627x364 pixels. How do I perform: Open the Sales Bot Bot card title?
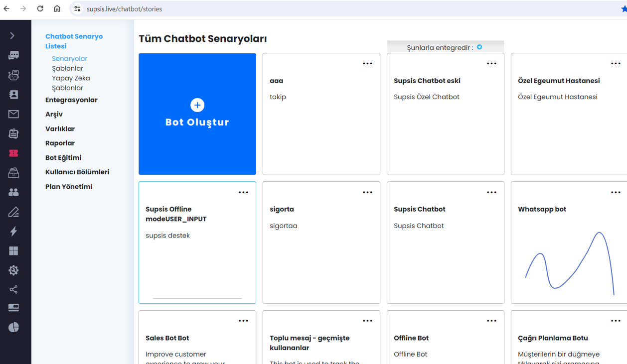point(167,338)
